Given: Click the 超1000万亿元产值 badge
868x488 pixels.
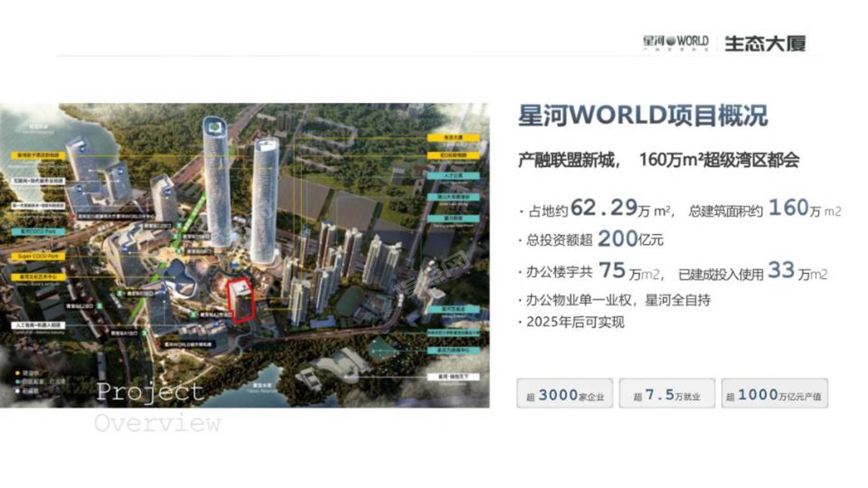Looking at the screenshot, I should 774,395.
